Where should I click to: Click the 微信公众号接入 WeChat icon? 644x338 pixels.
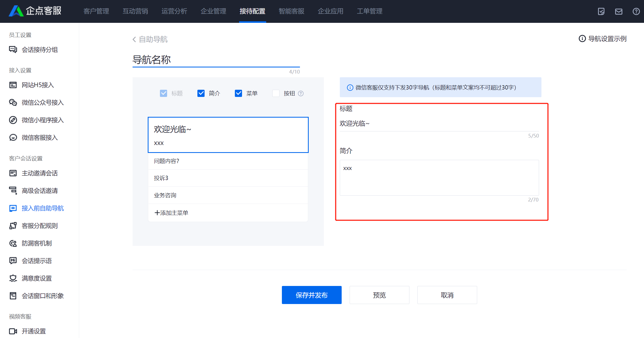click(x=13, y=102)
